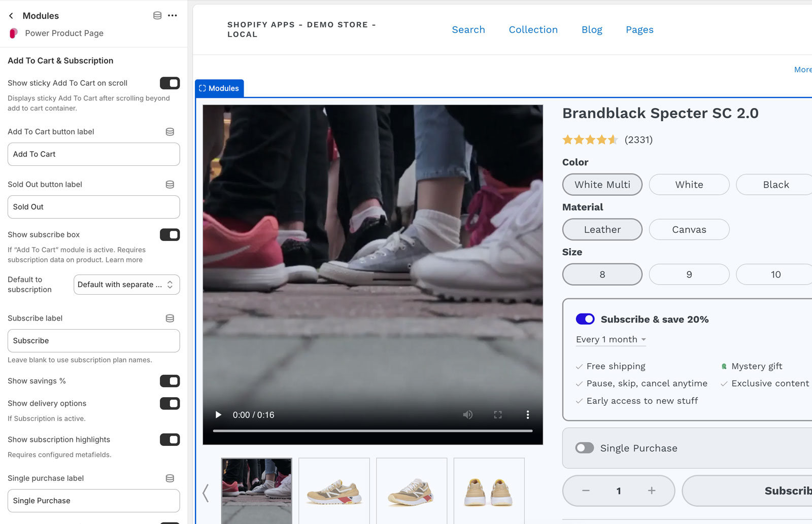
Task: Disable Show sticky Add To Cart on scroll
Action: pos(170,83)
